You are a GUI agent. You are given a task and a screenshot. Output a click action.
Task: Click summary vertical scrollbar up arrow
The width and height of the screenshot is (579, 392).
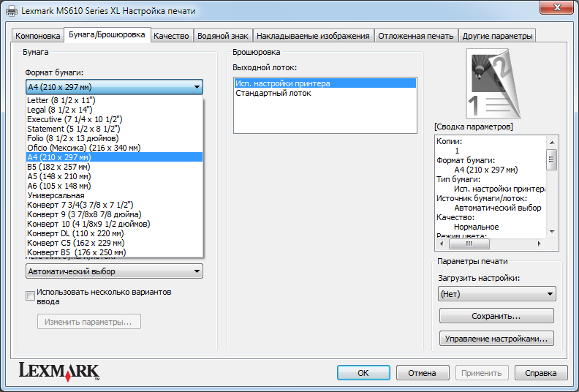click(x=552, y=142)
